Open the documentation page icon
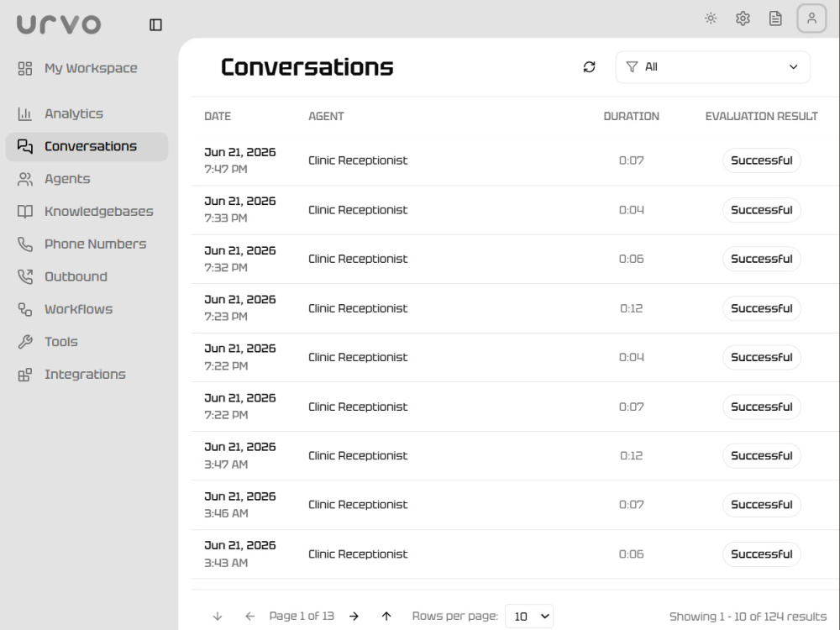 point(775,18)
